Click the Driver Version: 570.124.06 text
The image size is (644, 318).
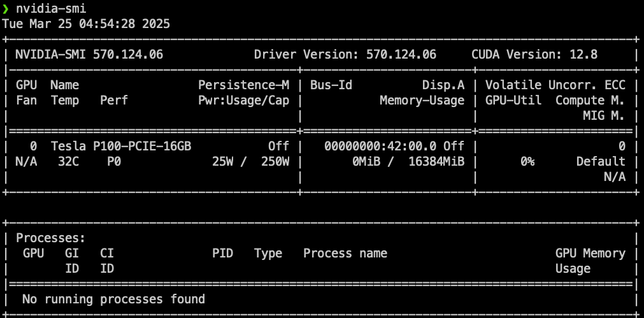tap(345, 54)
